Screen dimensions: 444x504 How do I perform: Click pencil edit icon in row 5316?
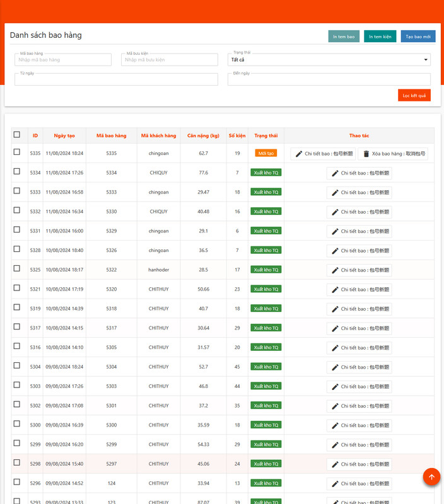(335, 348)
